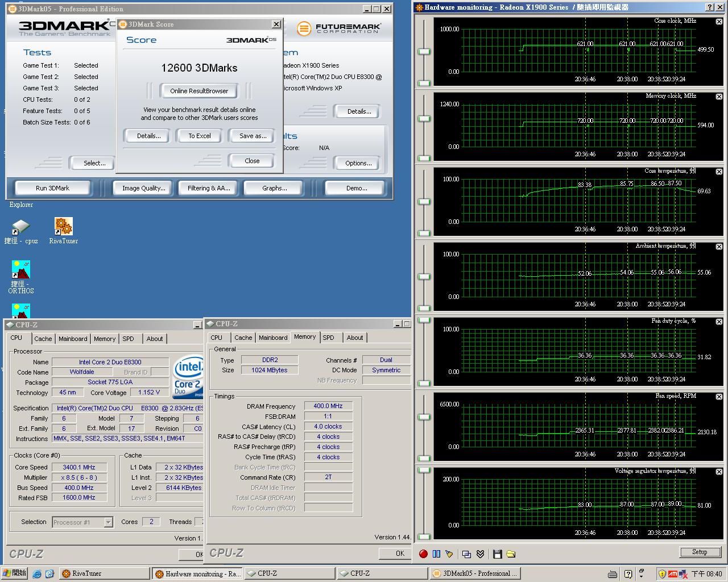Click Close in the 3DMark Score dialog

(252, 161)
